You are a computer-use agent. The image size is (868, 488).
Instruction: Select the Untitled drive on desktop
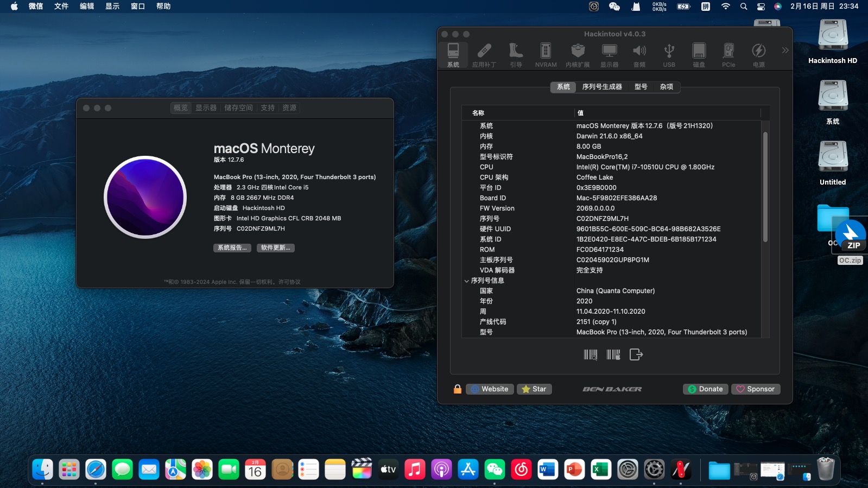833,163
